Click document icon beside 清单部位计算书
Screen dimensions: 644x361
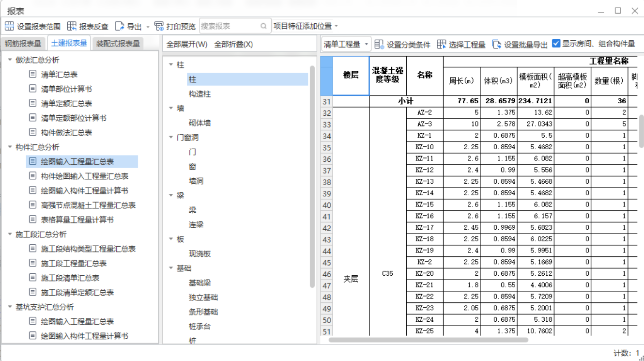point(32,89)
